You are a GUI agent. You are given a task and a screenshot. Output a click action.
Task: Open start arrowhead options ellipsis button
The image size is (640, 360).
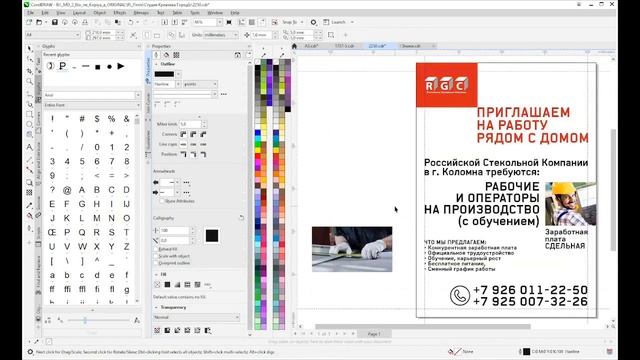tap(187, 182)
